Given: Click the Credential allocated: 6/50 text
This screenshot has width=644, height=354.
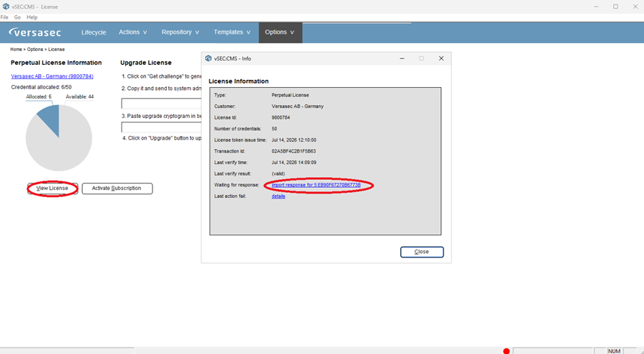Looking at the screenshot, I should point(42,88).
